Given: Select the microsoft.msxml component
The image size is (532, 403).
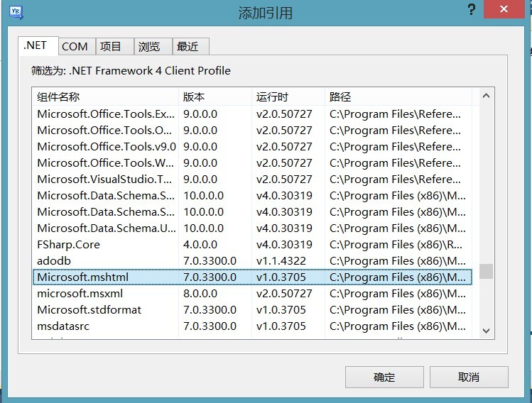Looking at the screenshot, I should (x=252, y=294).
